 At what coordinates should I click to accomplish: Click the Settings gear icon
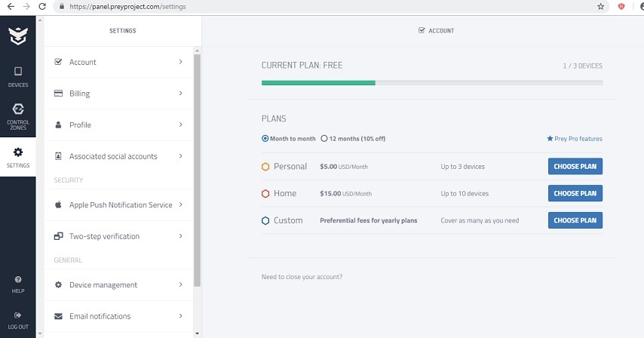tap(18, 152)
